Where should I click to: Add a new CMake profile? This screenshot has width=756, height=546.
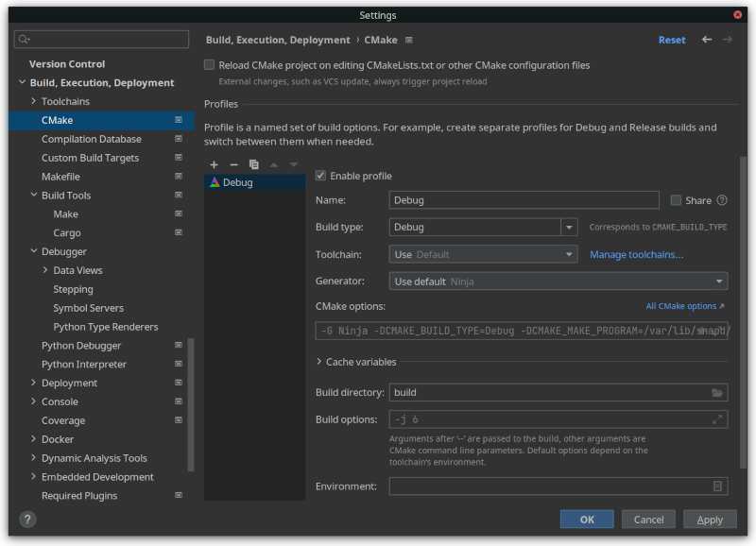point(214,164)
